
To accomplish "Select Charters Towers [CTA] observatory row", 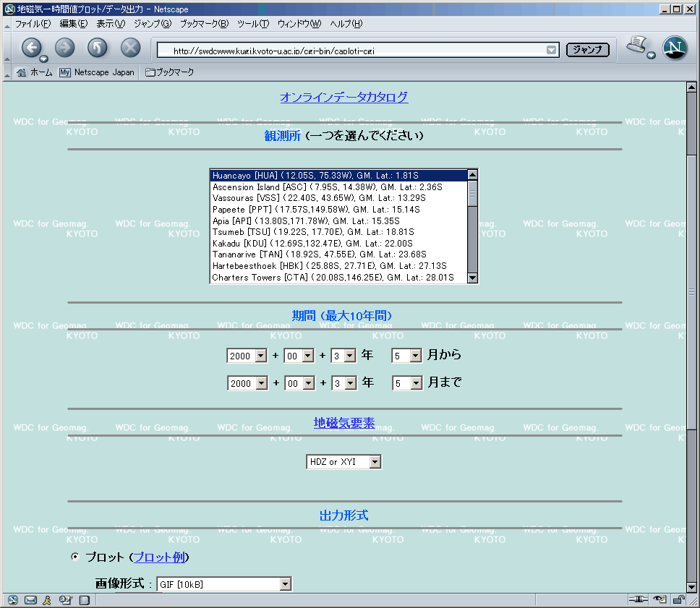I will pos(338,277).
